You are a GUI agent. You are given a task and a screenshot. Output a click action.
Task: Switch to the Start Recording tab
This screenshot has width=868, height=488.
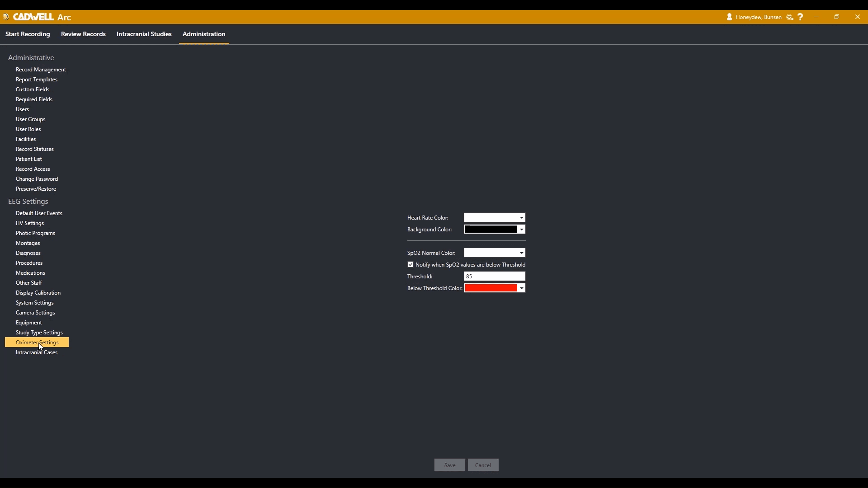(x=27, y=34)
